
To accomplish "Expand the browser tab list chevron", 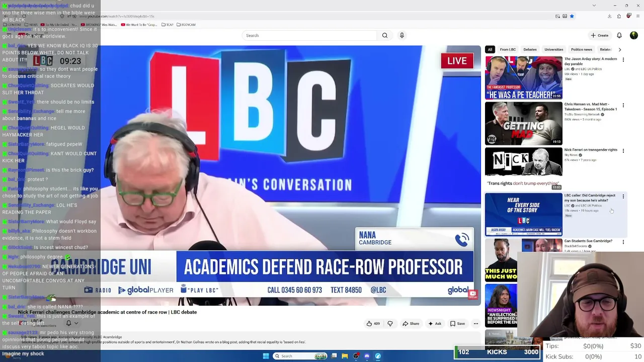I will [594, 5].
